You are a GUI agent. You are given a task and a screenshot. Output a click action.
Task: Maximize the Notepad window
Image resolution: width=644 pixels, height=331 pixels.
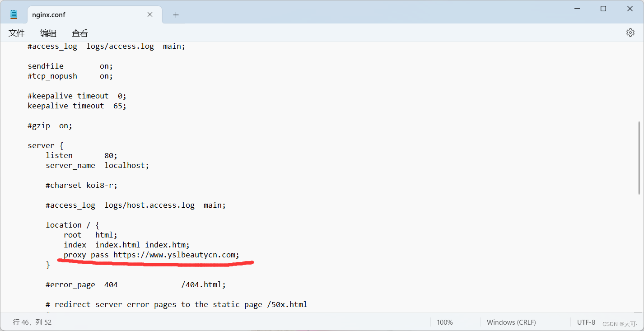(603, 9)
